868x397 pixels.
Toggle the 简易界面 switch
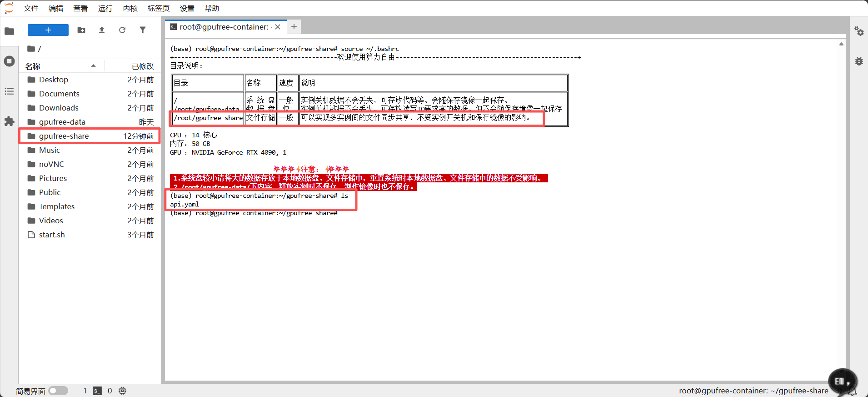(x=58, y=391)
